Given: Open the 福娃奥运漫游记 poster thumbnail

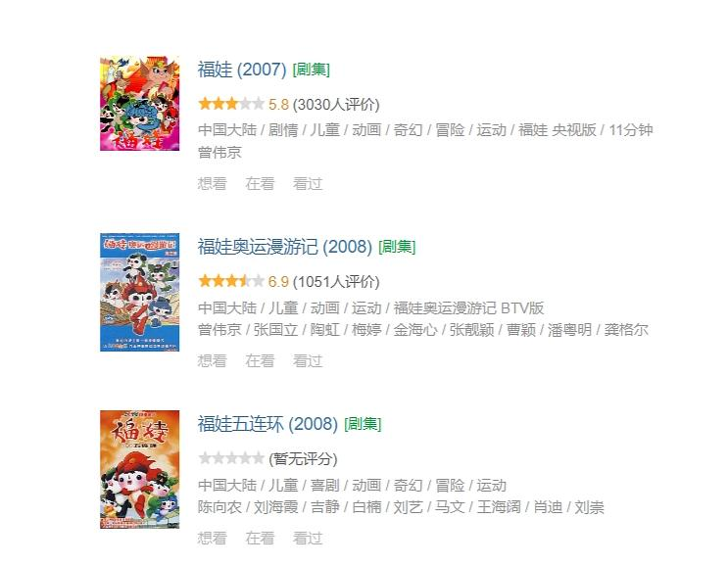Looking at the screenshot, I should tap(140, 292).
